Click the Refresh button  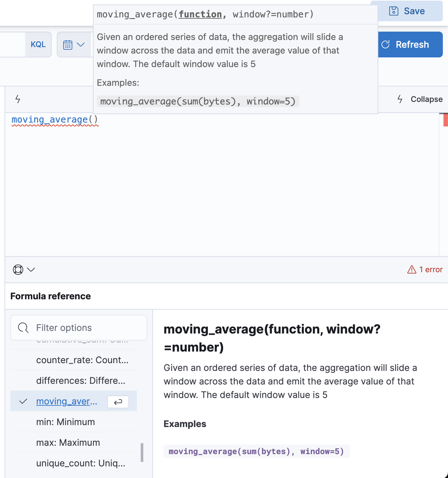pos(410,45)
